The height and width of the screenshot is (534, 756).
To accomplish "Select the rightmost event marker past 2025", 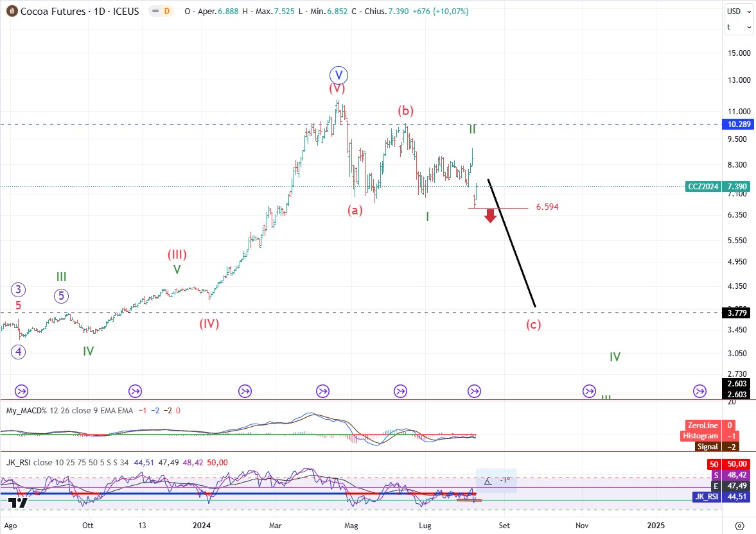I will click(699, 392).
